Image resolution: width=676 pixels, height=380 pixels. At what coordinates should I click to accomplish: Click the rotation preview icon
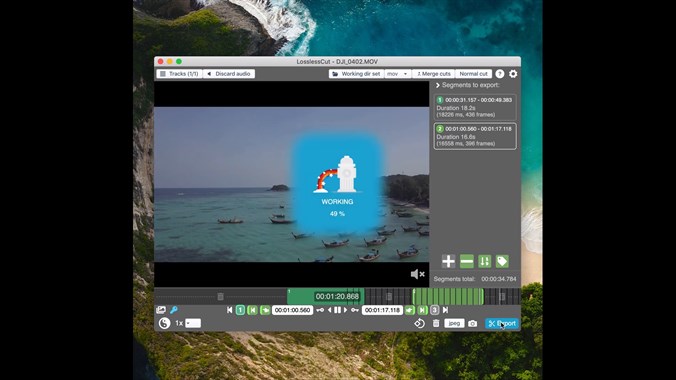[419, 323]
